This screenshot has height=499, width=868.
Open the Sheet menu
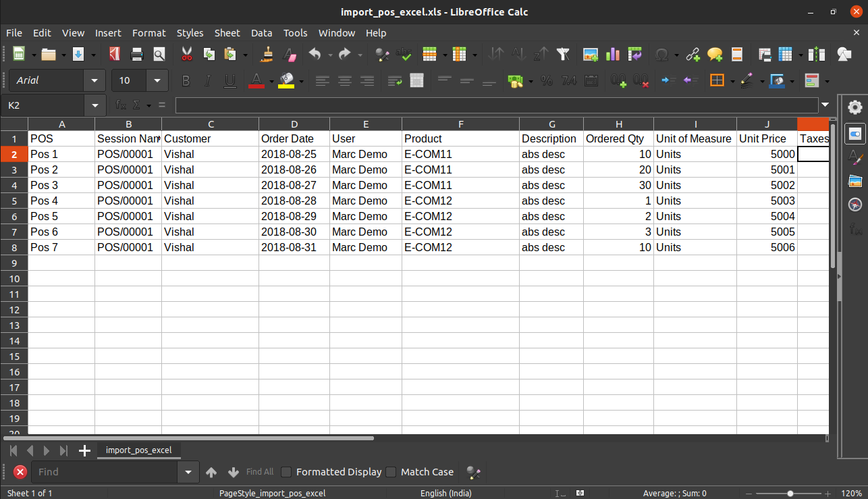[x=227, y=32]
